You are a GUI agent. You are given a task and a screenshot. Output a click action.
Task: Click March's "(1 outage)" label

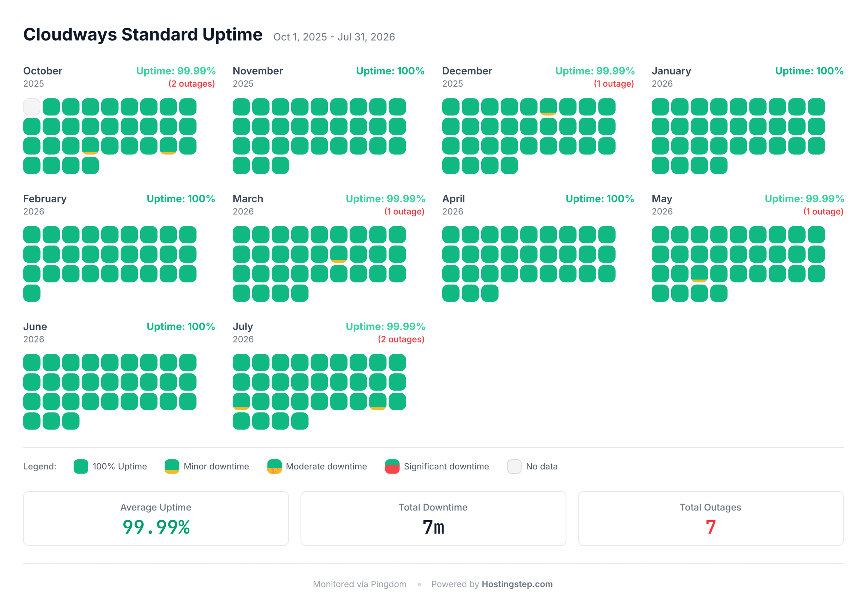(404, 211)
